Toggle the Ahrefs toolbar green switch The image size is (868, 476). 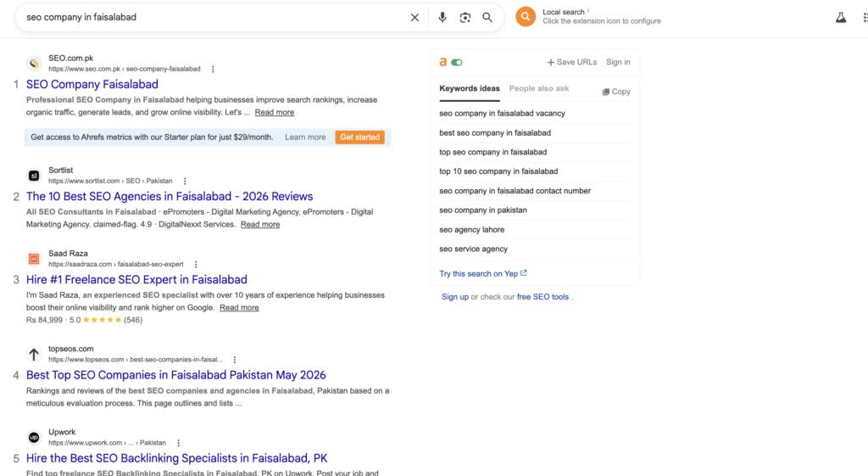click(x=457, y=62)
